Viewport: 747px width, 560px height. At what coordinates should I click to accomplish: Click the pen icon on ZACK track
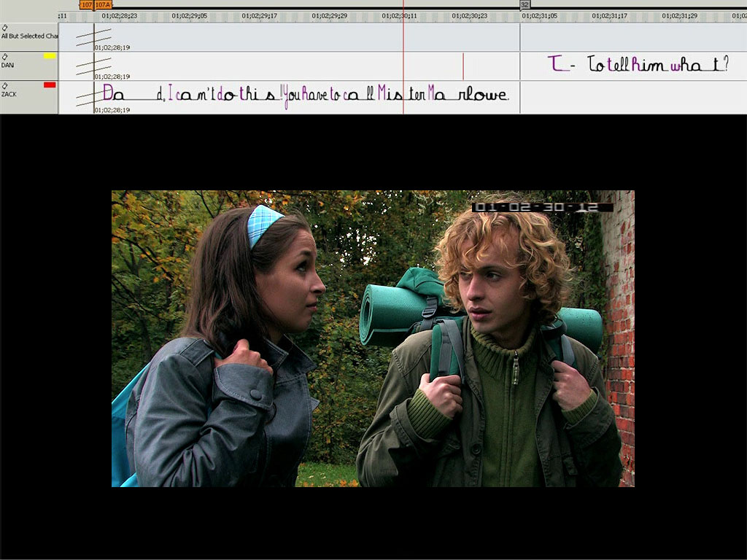(x=4, y=85)
